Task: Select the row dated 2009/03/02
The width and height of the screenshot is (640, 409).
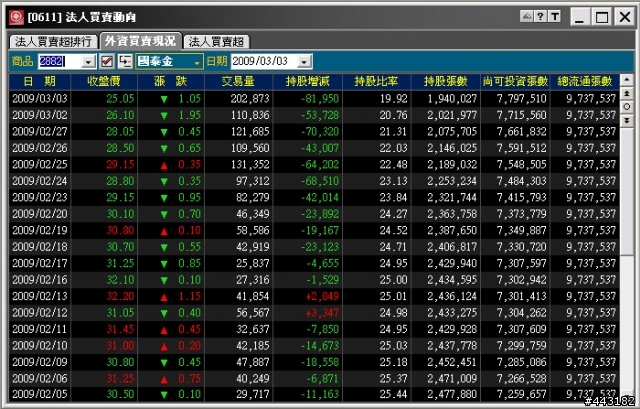Action: click(x=314, y=115)
